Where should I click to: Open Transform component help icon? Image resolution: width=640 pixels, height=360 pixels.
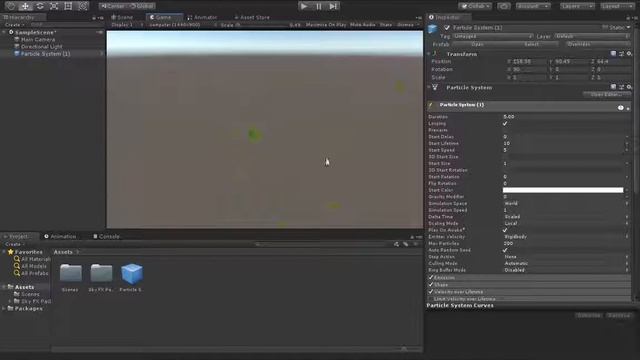tap(613, 53)
